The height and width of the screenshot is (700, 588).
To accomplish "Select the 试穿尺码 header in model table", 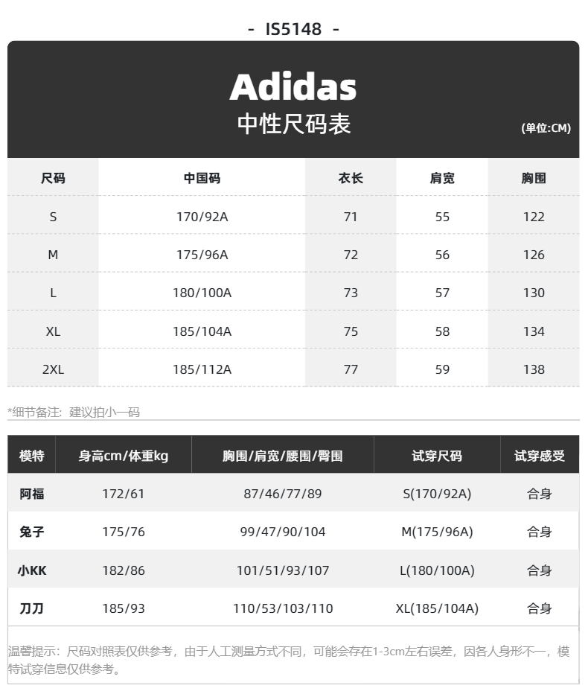I will coord(437,456).
